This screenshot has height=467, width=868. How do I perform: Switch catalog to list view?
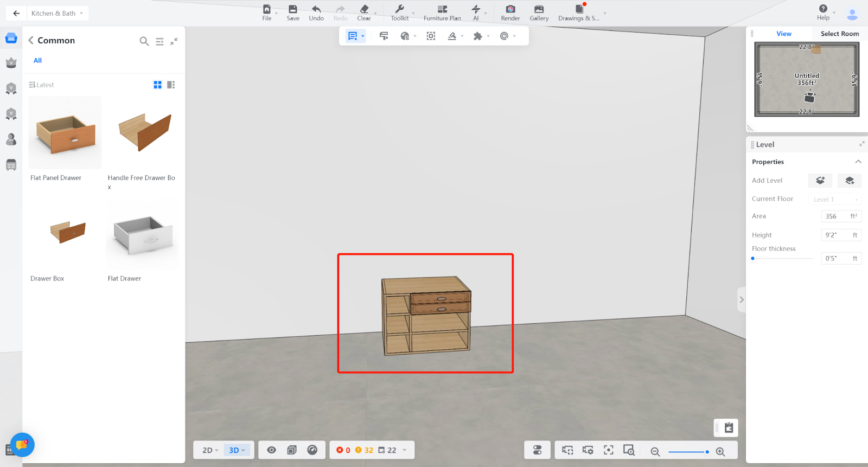pos(171,85)
